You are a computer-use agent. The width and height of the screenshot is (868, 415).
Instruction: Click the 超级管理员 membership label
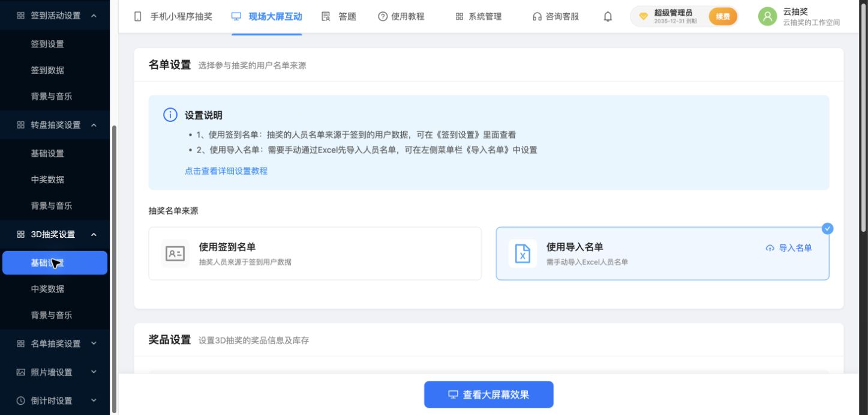pyautogui.click(x=673, y=13)
